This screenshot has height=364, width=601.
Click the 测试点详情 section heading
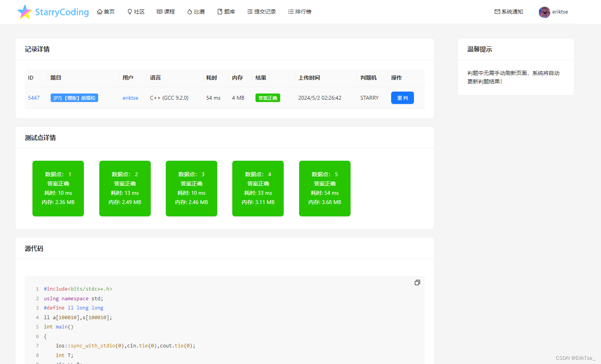[x=40, y=138]
